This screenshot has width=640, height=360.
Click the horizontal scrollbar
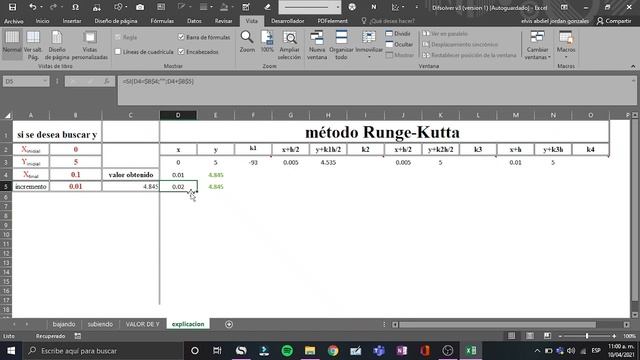tap(497, 324)
